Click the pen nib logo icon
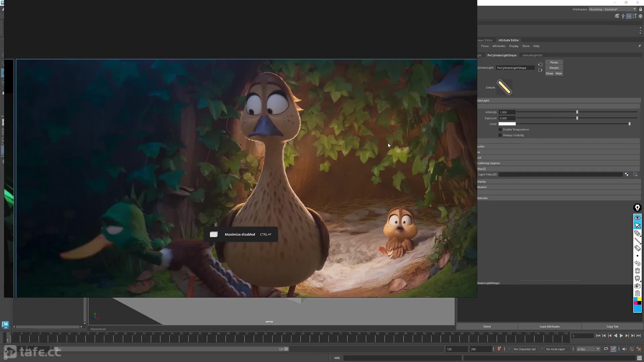 click(637, 208)
